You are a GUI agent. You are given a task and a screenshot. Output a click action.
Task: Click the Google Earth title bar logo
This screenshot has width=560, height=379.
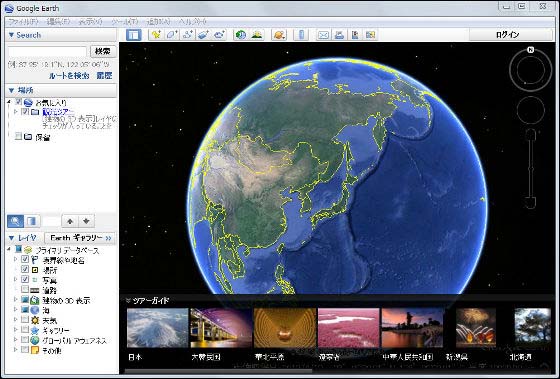[9, 8]
